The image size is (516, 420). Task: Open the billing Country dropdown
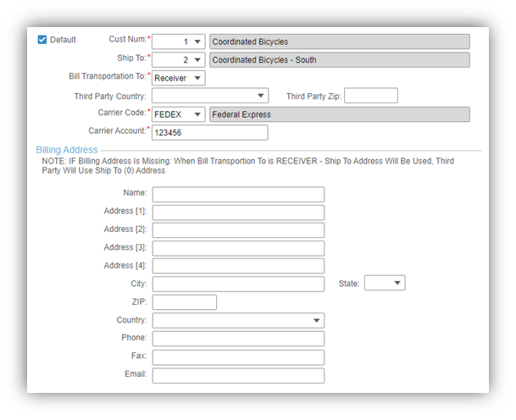pyautogui.click(x=238, y=320)
